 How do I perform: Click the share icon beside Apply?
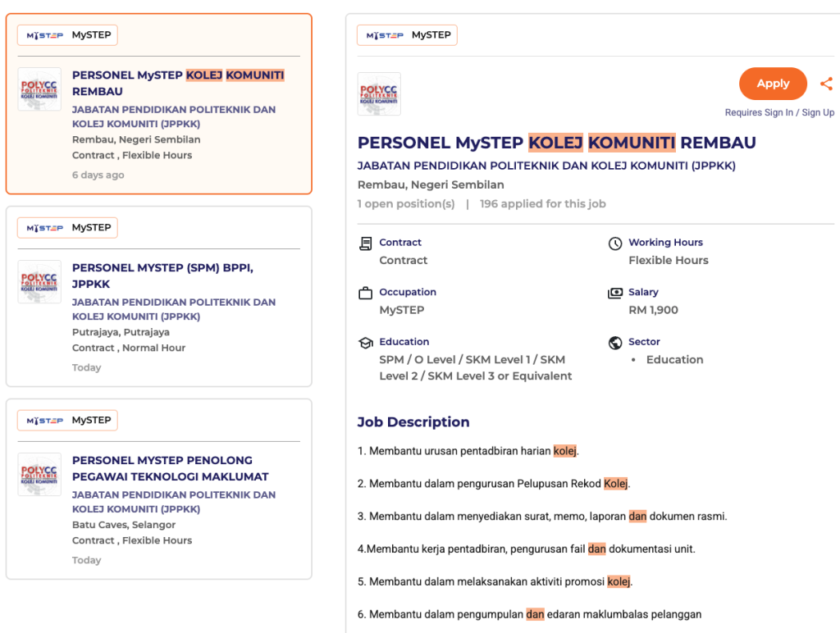click(x=826, y=84)
